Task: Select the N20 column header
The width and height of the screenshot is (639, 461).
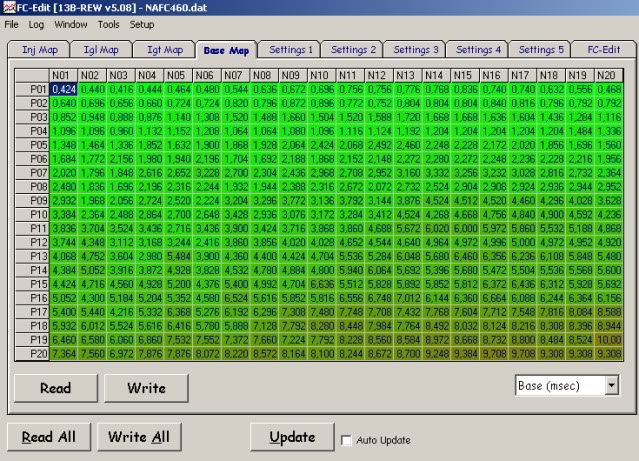Action: [609, 75]
